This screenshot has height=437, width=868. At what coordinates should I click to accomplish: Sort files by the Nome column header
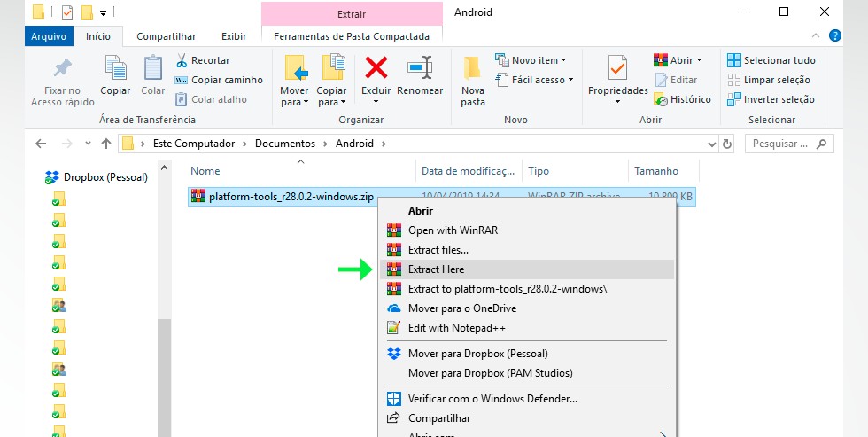(205, 171)
